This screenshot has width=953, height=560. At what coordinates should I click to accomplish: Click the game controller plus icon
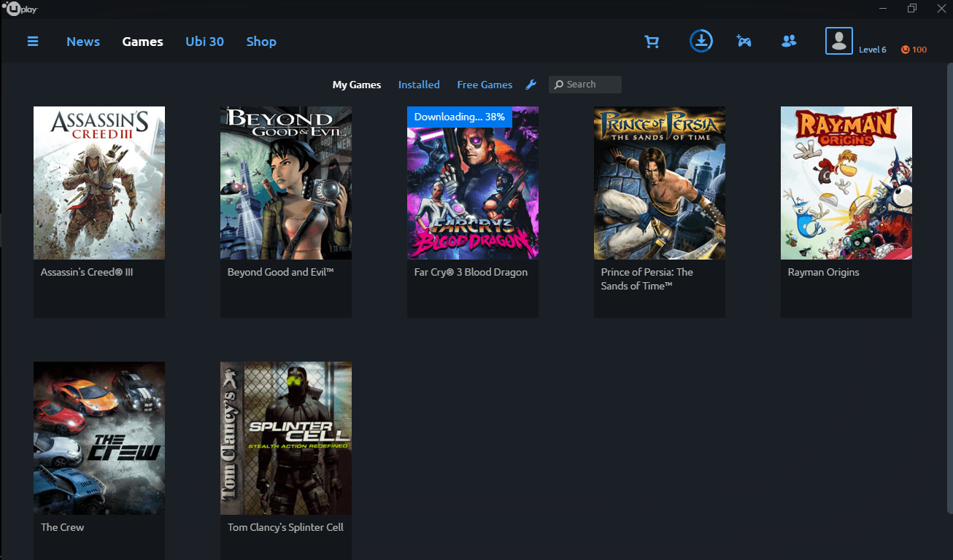point(744,42)
